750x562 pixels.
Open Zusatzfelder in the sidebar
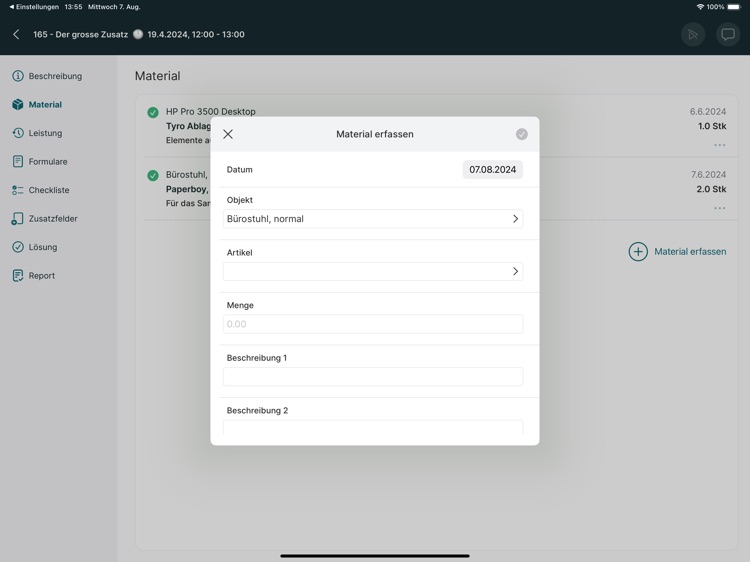[45, 219]
